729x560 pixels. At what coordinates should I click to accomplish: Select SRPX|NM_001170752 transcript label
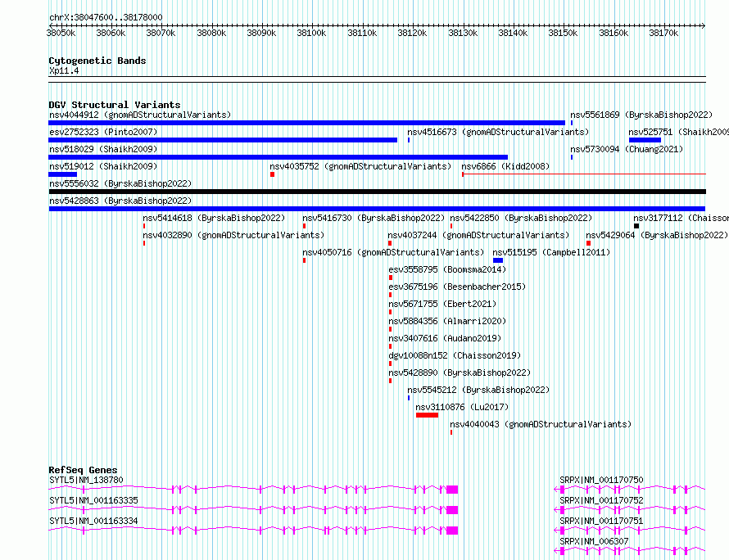[601, 500]
